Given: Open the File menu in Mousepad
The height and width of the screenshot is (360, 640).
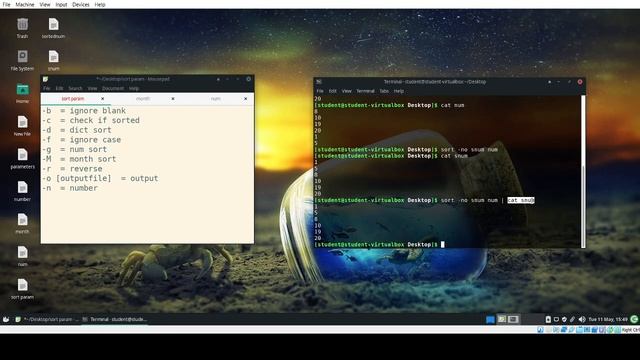Looking at the screenshot, I should (47, 88).
